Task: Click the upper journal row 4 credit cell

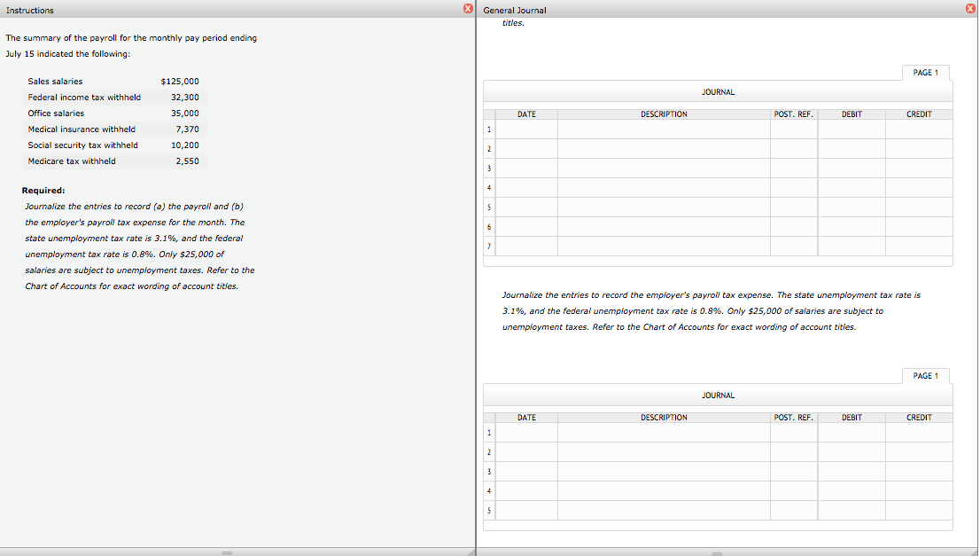Action: tap(919, 188)
